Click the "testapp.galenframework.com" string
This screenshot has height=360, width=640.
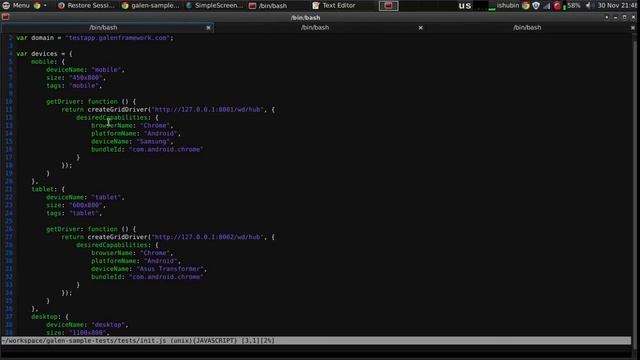pos(119,38)
